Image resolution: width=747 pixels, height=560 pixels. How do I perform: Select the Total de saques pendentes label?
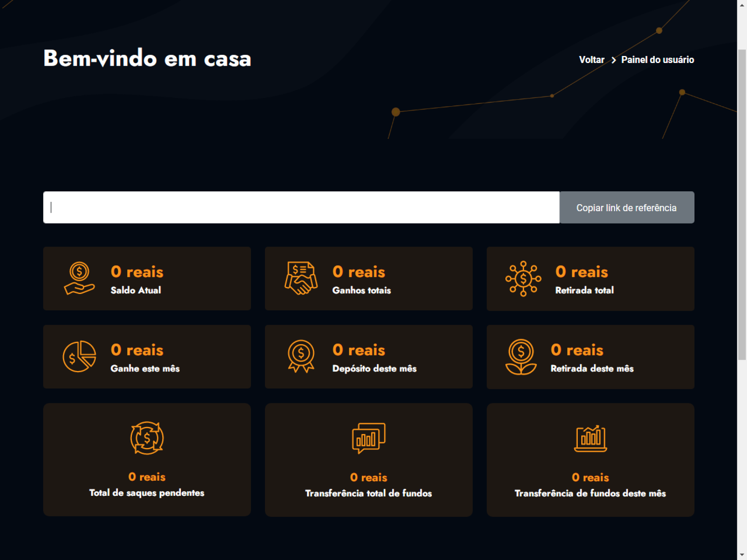tap(147, 493)
